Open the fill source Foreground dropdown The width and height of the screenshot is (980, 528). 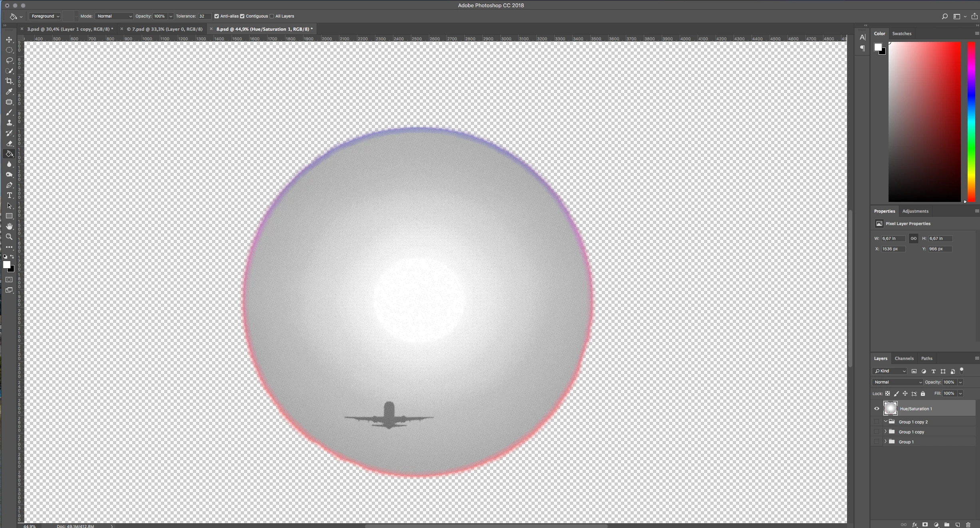pyautogui.click(x=46, y=16)
